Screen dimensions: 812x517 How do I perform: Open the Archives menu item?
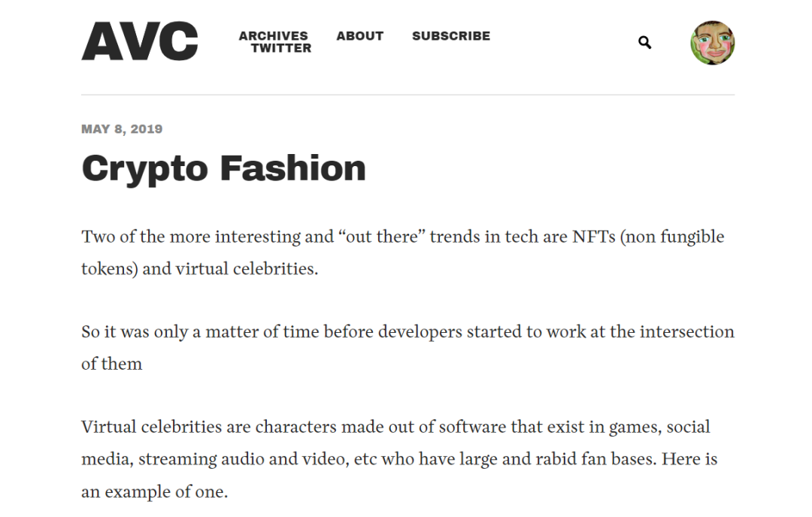click(273, 36)
